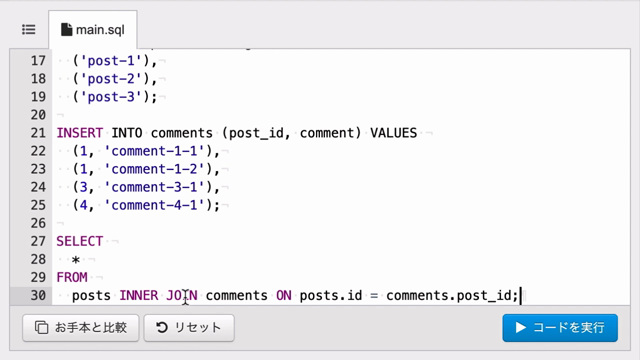Click the FROM keyword on line 29
Screen dimensions: 640x360
click(x=72, y=277)
